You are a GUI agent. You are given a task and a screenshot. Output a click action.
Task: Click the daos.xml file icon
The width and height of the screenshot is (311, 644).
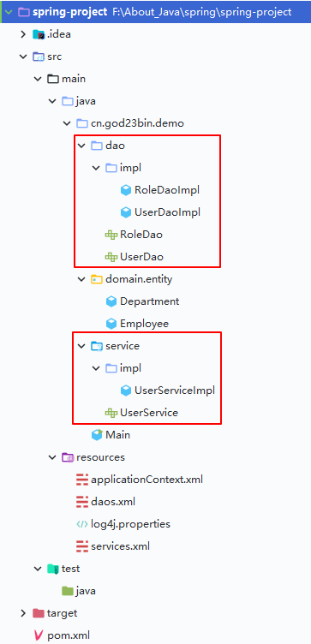pyautogui.click(x=82, y=502)
